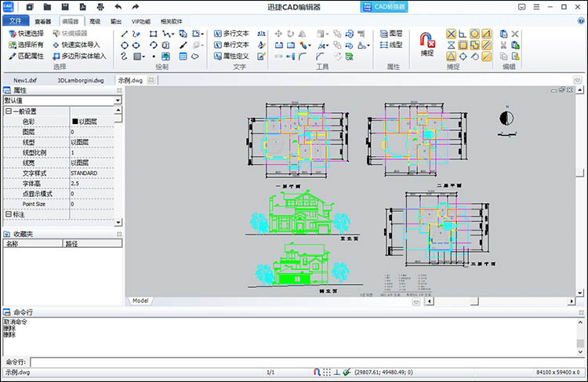The width and height of the screenshot is (588, 382).
Task: Select the Rectangle drawing tool
Action: [153, 34]
